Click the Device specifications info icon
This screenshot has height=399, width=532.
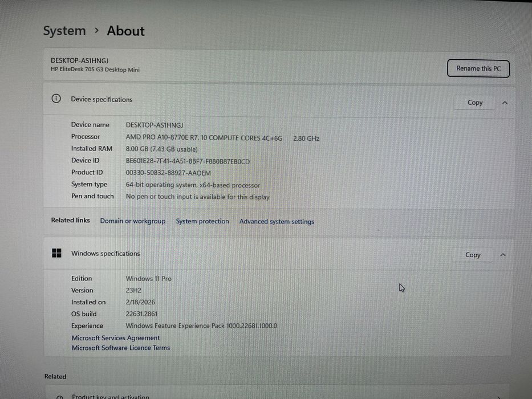[x=56, y=99]
